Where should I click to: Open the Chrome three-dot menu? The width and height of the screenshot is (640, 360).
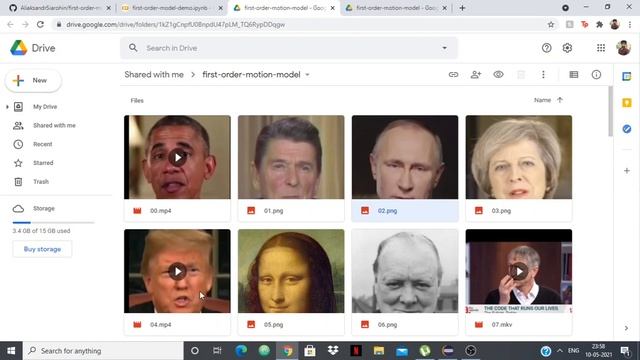pyautogui.click(x=630, y=24)
